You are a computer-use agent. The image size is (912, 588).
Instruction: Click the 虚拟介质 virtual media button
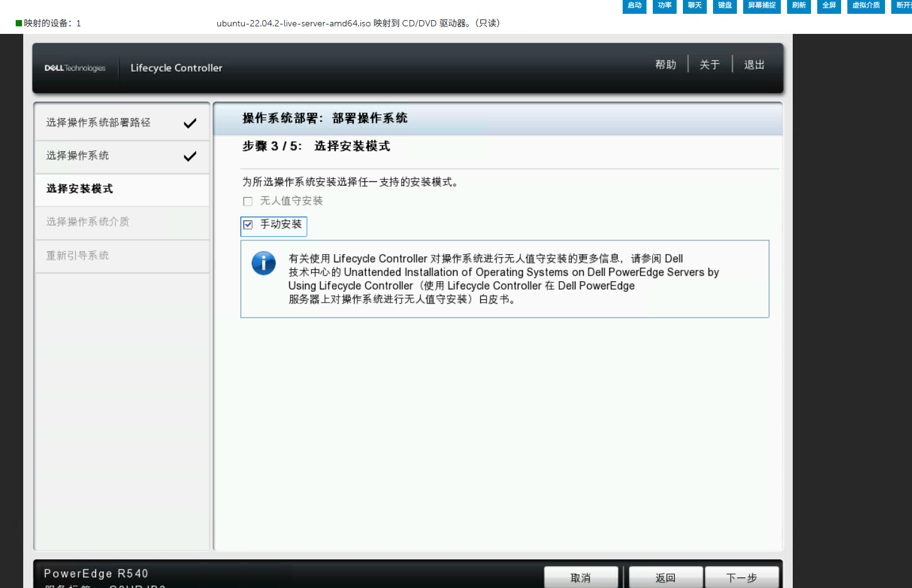(866, 6)
